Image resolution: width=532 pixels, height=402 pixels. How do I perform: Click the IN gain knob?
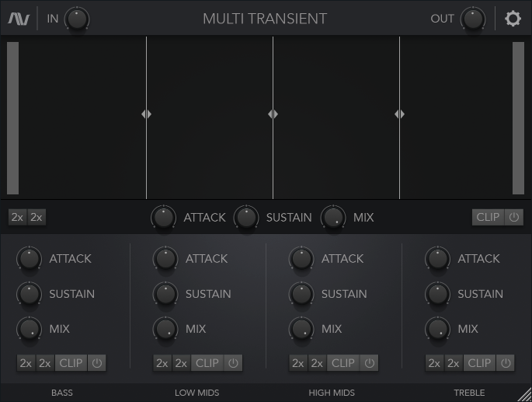pos(77,19)
